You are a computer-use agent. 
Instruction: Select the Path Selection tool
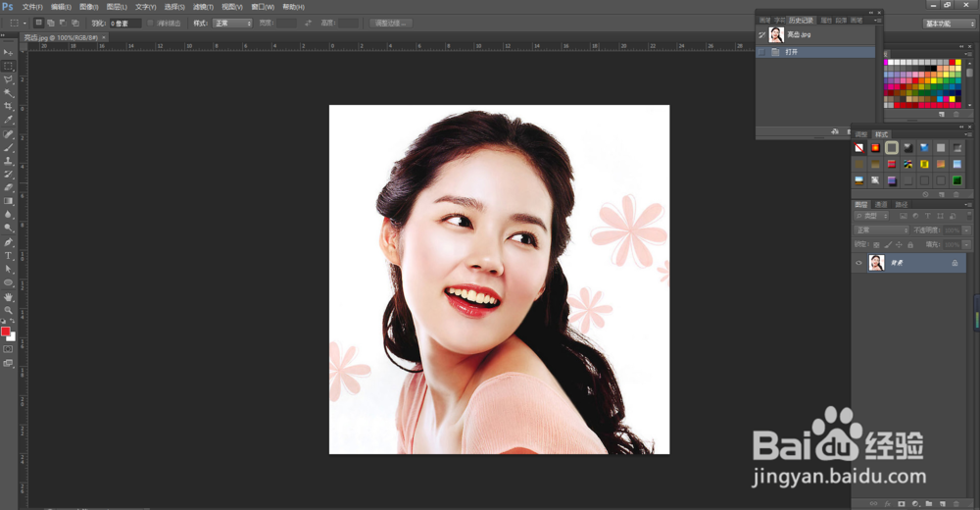(8, 269)
